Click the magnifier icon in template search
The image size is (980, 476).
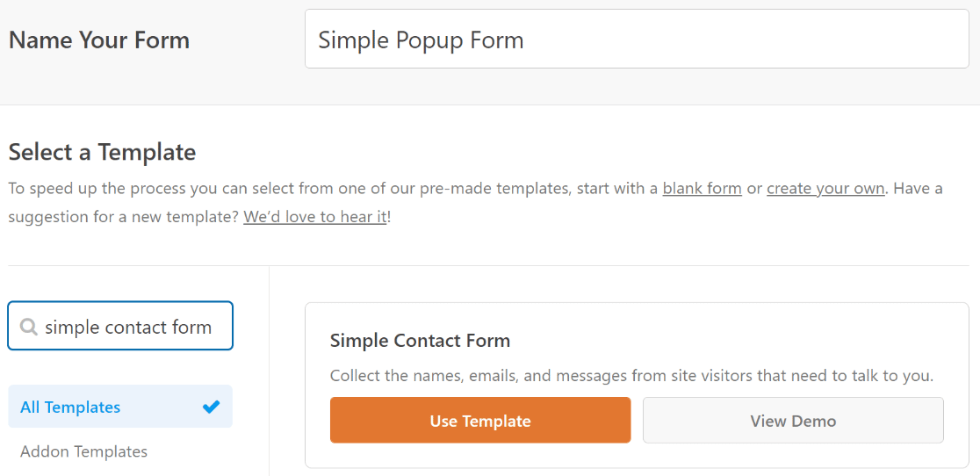click(x=28, y=326)
